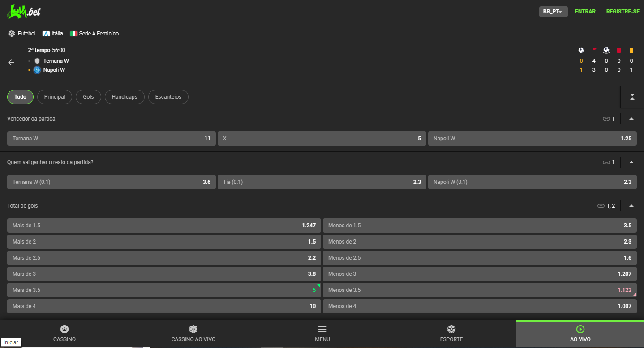The height and width of the screenshot is (348, 644).
Task: Click the Napoli W team name in header
Action: pyautogui.click(x=54, y=70)
